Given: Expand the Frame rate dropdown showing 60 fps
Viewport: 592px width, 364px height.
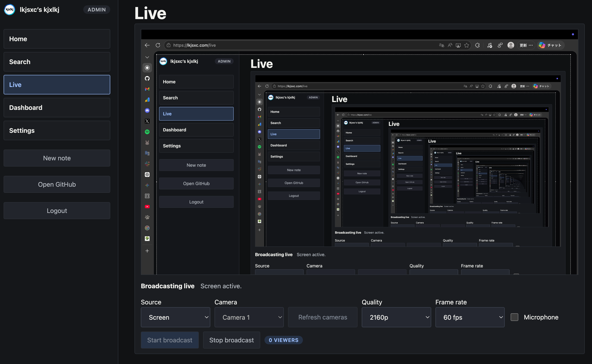Looking at the screenshot, I should (x=470, y=317).
